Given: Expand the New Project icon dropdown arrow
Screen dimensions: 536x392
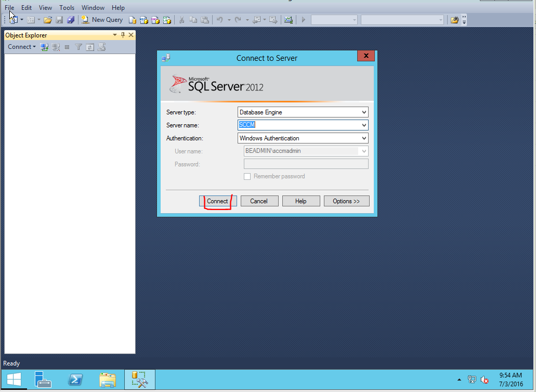Looking at the screenshot, I should tap(22, 20).
